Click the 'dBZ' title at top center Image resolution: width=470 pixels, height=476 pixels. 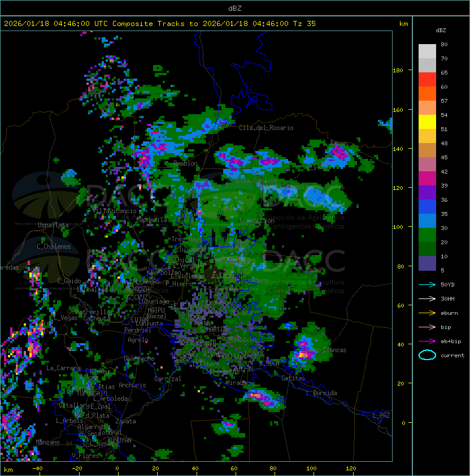click(235, 8)
